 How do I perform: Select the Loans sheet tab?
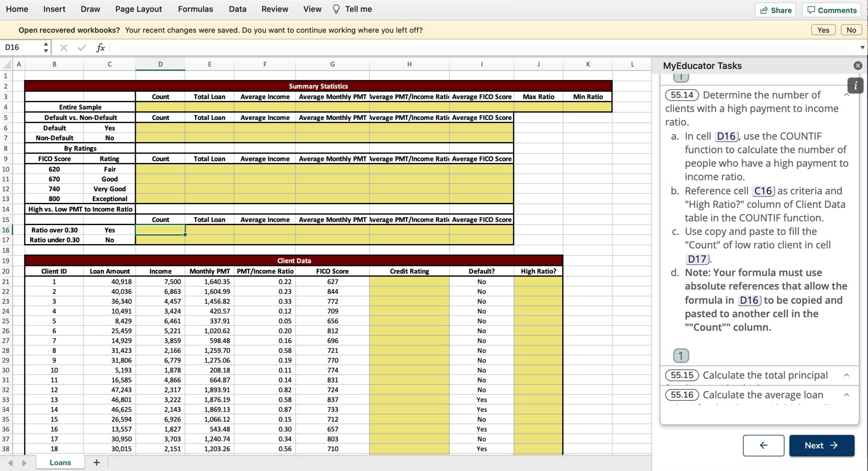60,462
